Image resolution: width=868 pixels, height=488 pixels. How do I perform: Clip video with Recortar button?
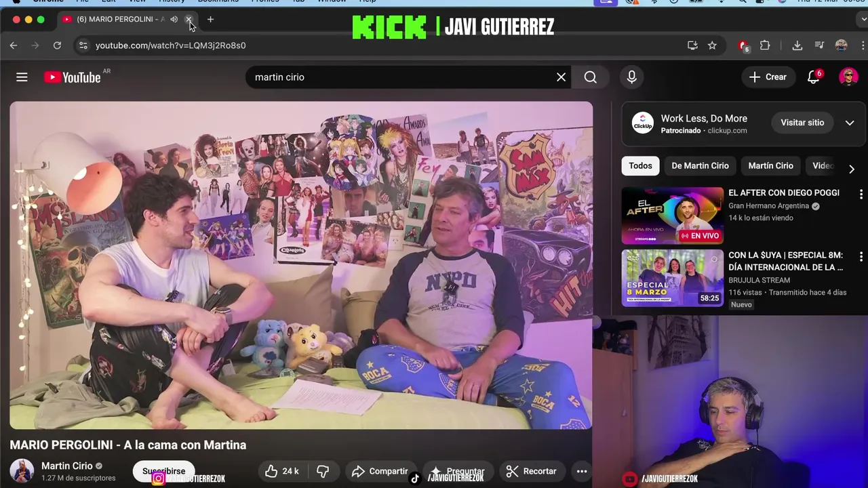click(532, 471)
